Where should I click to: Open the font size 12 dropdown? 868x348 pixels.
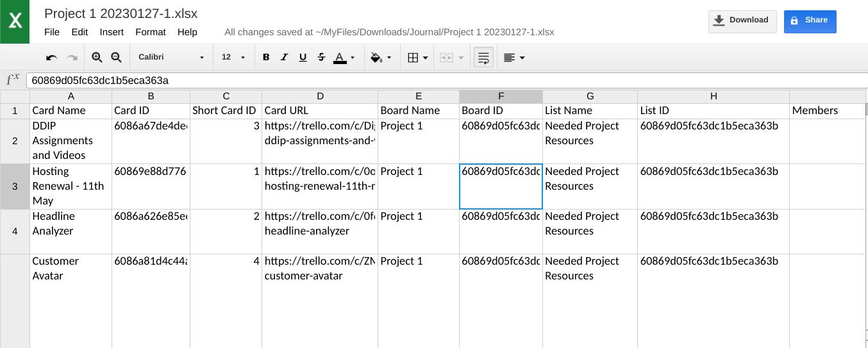233,57
